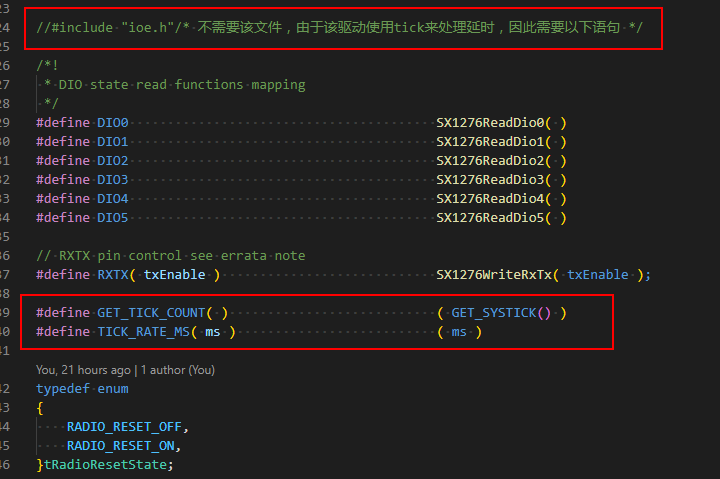Click the '1 author (You)' CodeLens text
720x479 pixels.
click(177, 369)
